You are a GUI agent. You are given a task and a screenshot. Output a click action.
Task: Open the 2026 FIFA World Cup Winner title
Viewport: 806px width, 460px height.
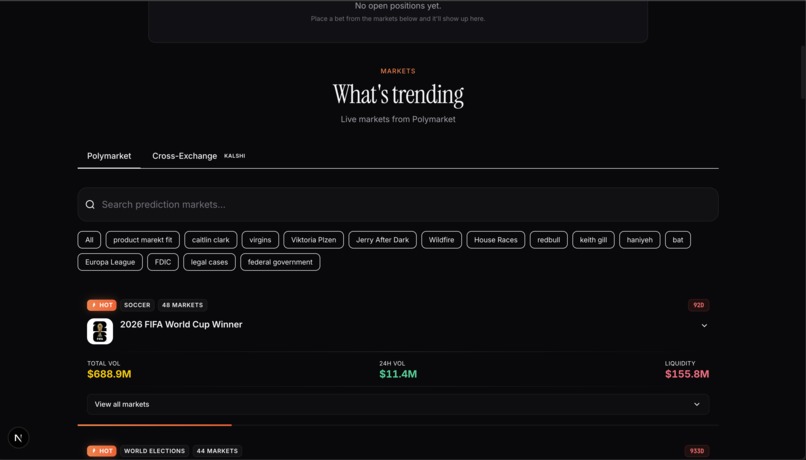click(x=181, y=324)
